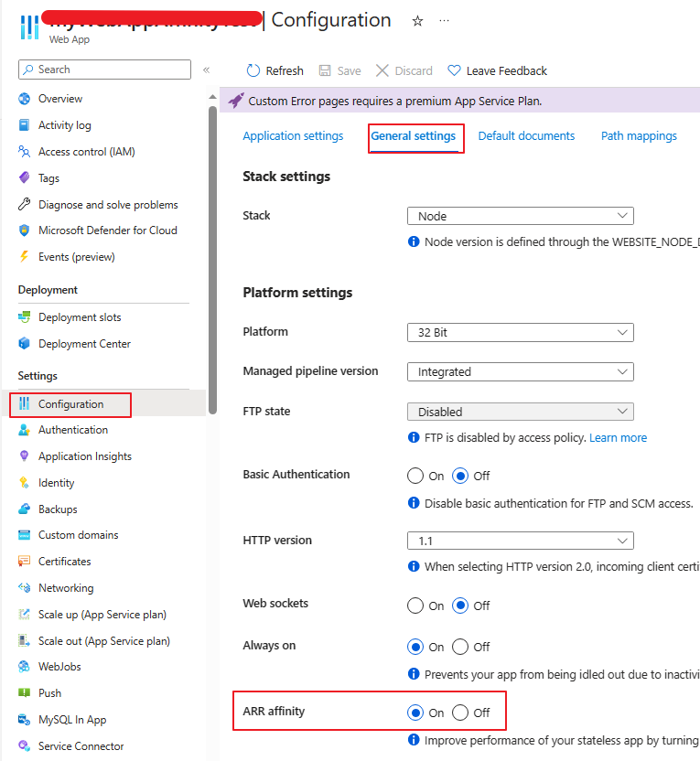
Task: Favorite the page with the star icon
Action: point(417,21)
